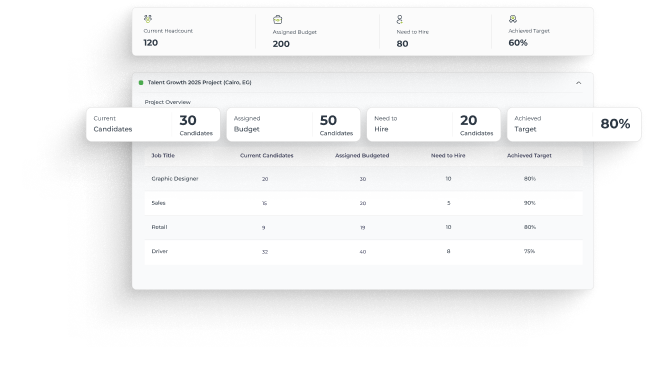
Task: Click the Job Title column header
Action: point(163,156)
